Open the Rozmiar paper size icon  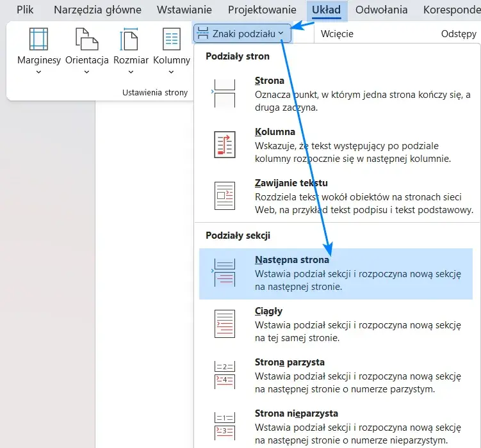tap(129, 39)
